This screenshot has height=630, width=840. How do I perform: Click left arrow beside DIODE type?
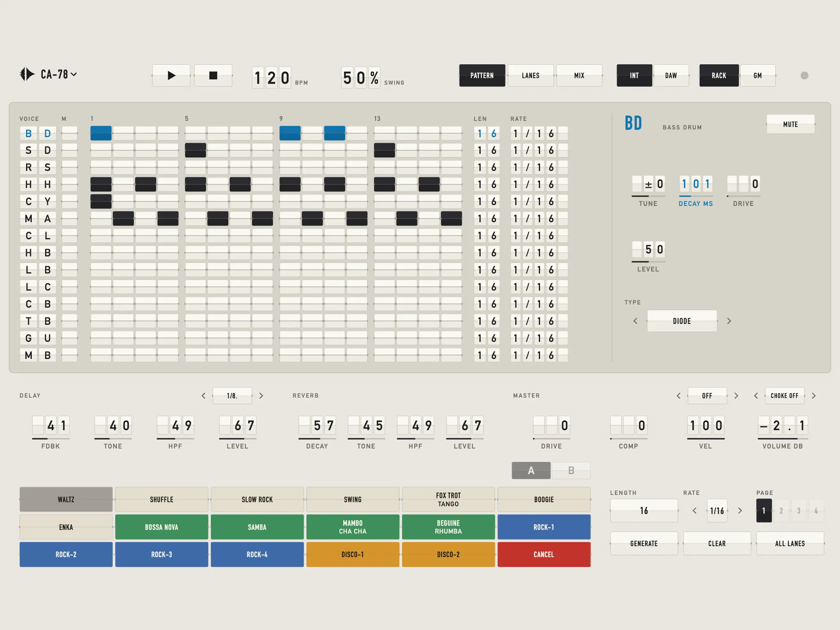tap(635, 321)
